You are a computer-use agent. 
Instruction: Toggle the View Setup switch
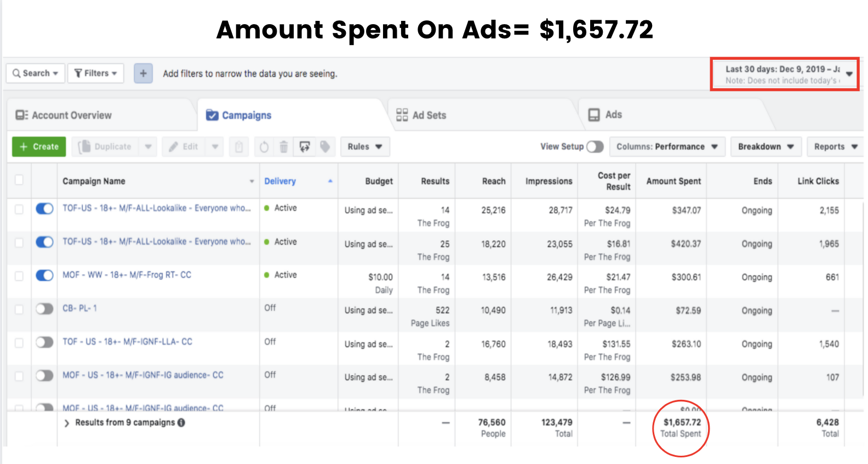tap(595, 146)
